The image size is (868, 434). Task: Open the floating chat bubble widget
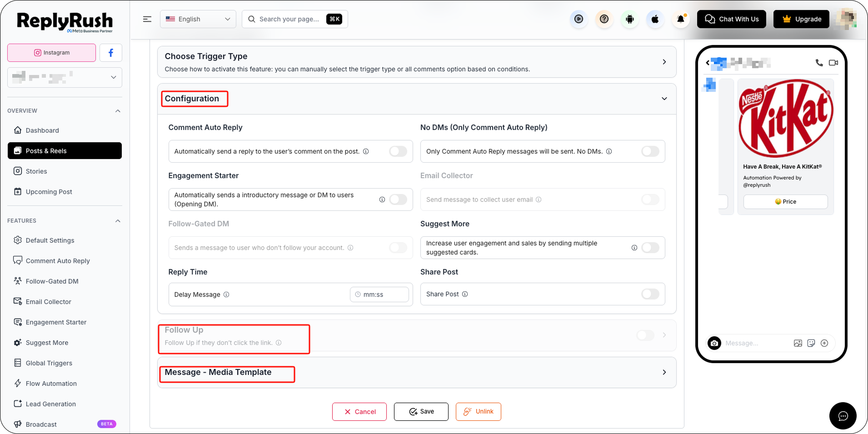(x=843, y=415)
